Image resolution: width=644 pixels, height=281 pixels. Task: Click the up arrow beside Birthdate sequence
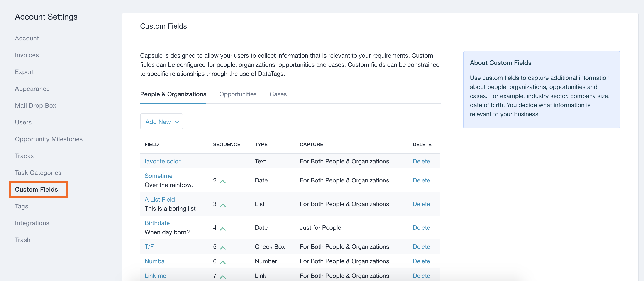pos(222,228)
